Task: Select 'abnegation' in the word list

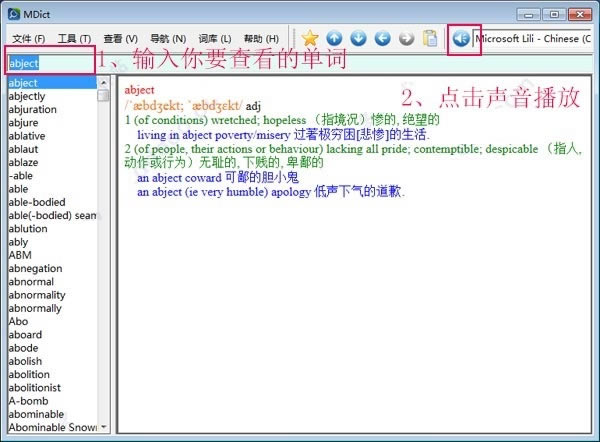Action: coord(35,268)
